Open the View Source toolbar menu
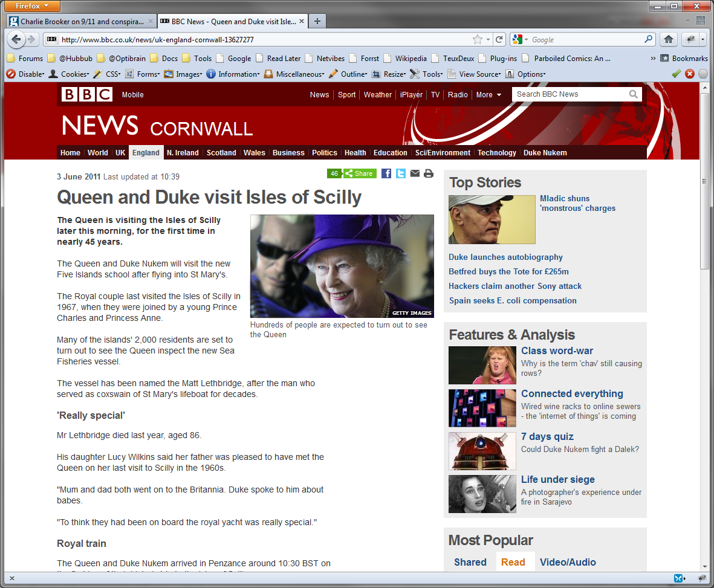 (x=475, y=74)
